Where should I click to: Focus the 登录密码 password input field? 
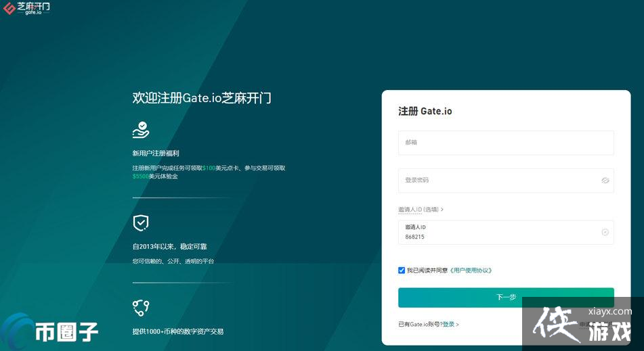506,181
